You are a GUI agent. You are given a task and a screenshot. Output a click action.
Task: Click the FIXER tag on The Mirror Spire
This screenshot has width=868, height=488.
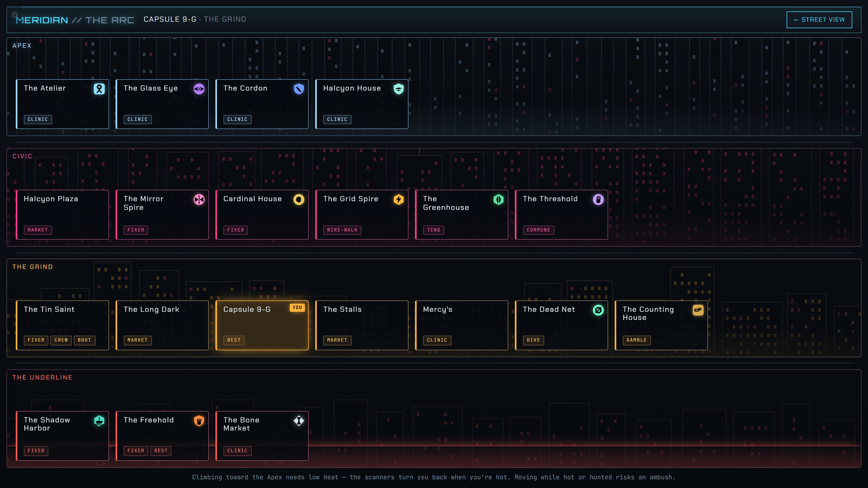(136, 230)
